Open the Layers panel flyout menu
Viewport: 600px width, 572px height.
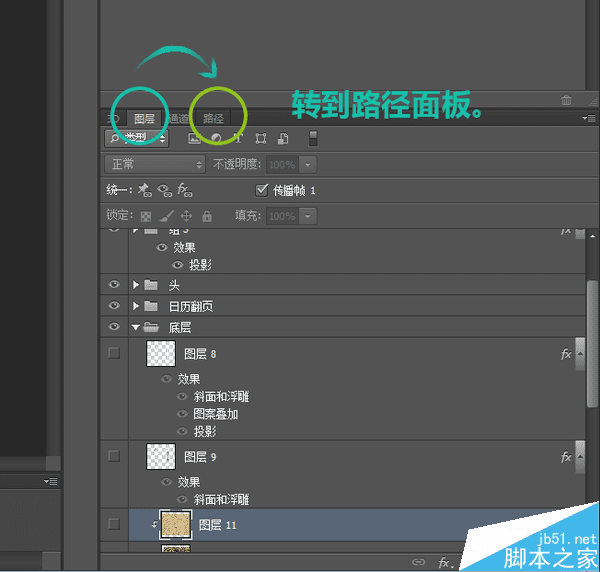click(x=589, y=119)
